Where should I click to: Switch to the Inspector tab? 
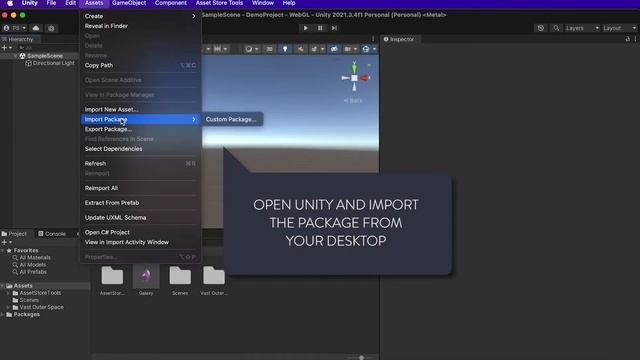[399, 39]
